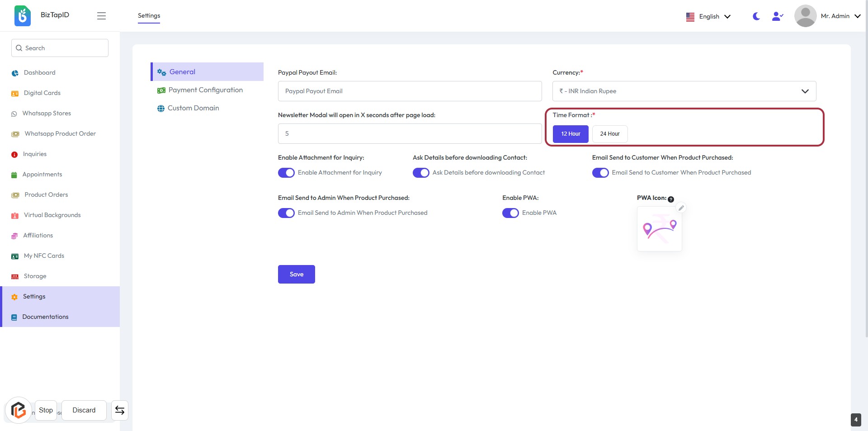Expand the English language selector
The image size is (868, 431).
(708, 16)
